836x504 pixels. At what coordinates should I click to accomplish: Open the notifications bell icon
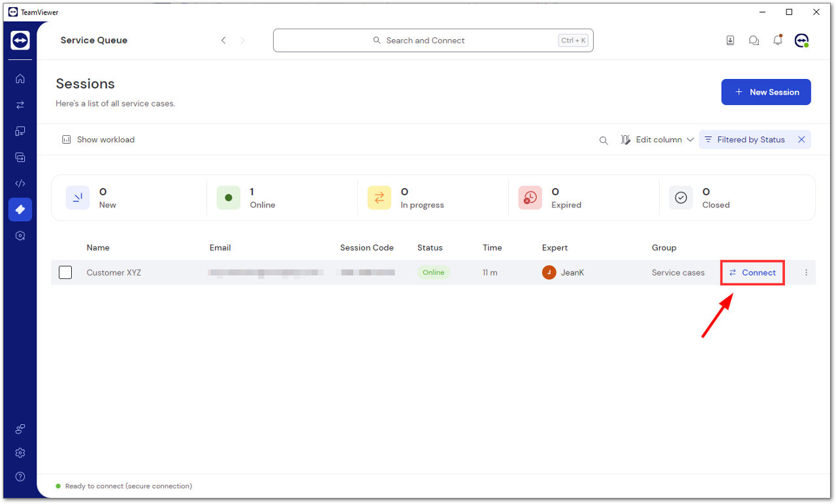pyautogui.click(x=777, y=40)
